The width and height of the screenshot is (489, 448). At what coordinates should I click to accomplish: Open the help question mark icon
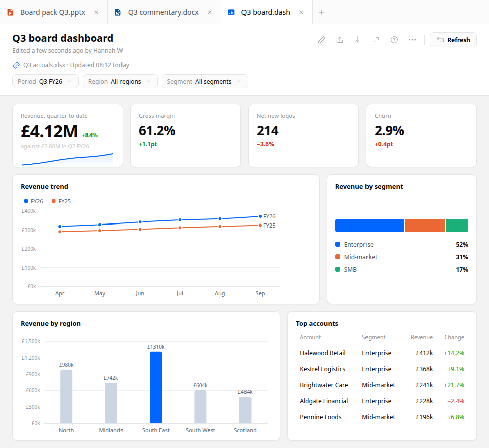tap(394, 40)
